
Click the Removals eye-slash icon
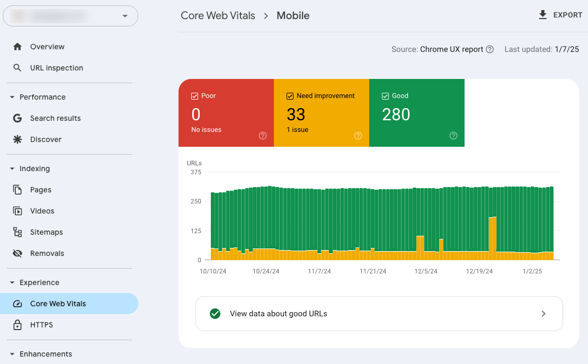(x=17, y=253)
